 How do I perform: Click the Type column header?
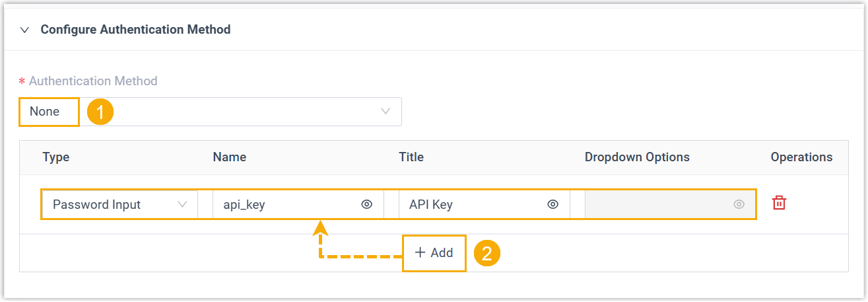pos(56,157)
